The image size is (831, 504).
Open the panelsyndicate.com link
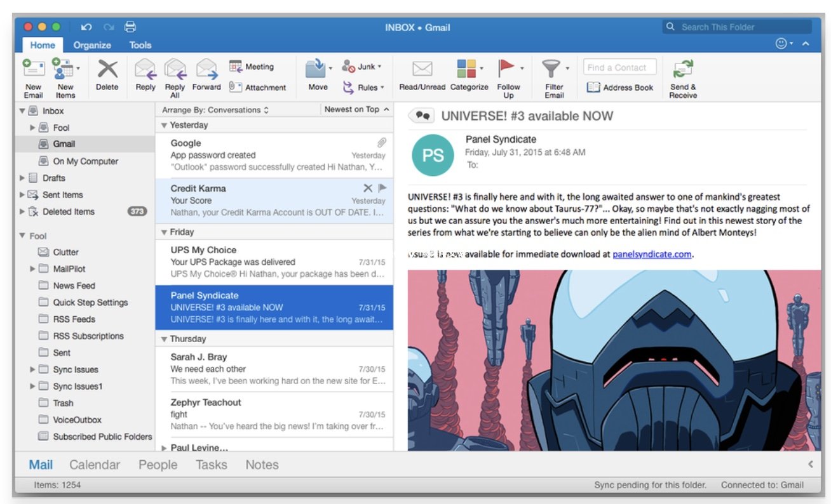click(x=652, y=254)
